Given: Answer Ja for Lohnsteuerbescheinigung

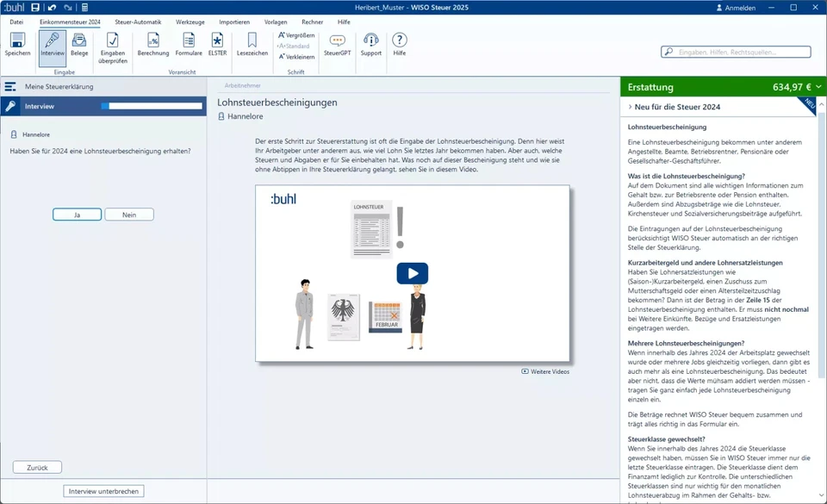Looking at the screenshot, I should point(77,215).
